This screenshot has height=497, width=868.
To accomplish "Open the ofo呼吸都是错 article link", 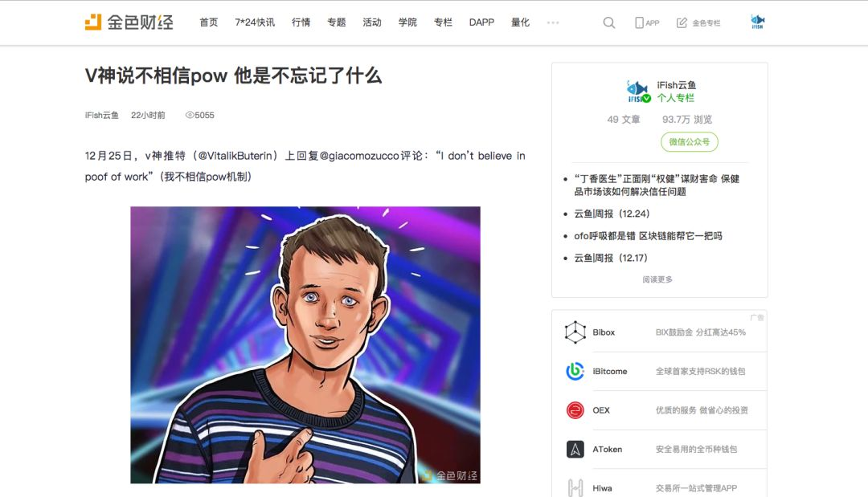I will (648, 235).
